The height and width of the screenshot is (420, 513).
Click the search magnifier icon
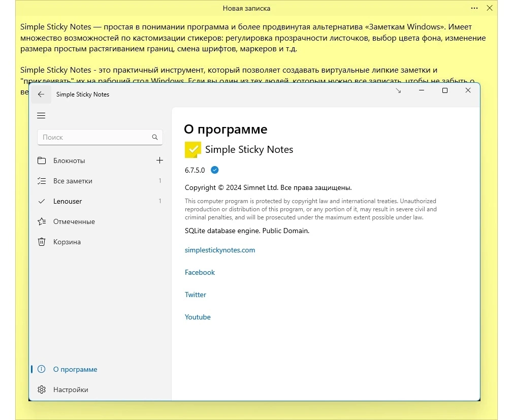[155, 137]
